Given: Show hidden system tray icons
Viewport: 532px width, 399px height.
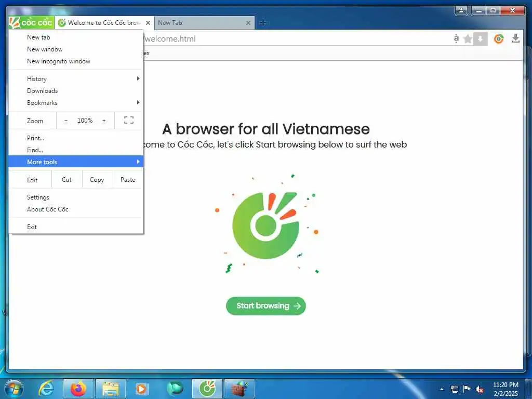Looking at the screenshot, I should click(442, 389).
